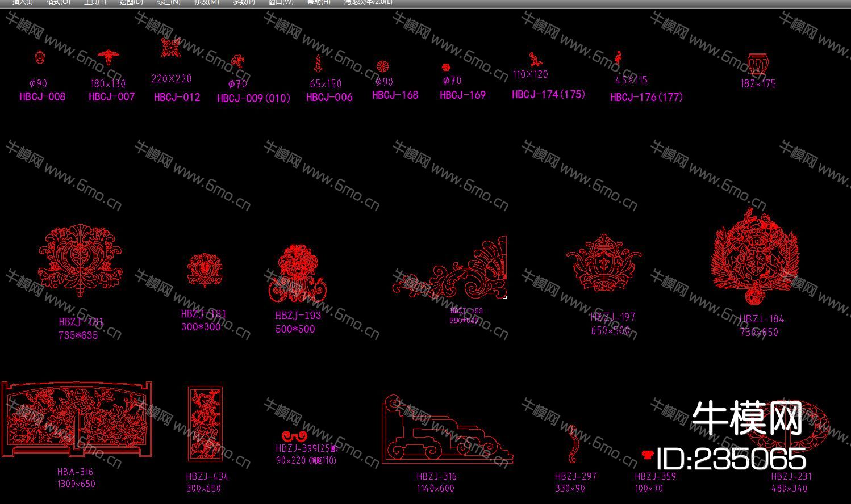Click the HBCJ-169 label
Image resolution: width=851 pixels, height=504 pixels.
click(463, 95)
